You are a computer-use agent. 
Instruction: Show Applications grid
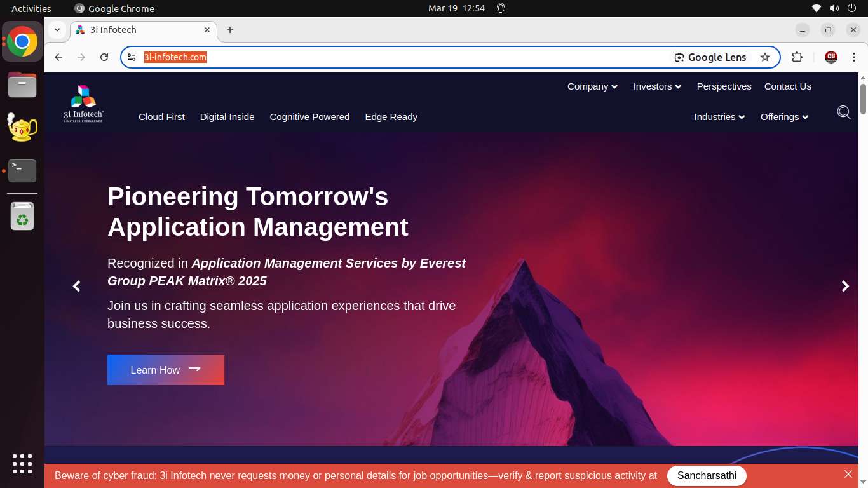click(22, 464)
